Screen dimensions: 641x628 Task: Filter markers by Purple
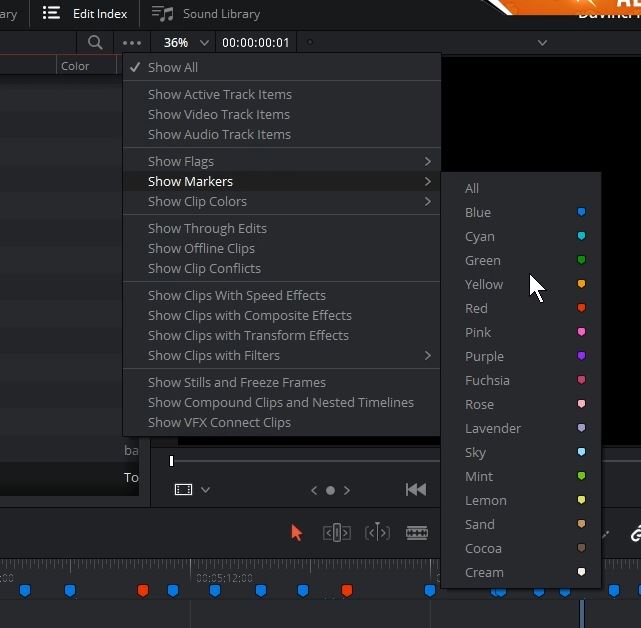click(x=521, y=357)
